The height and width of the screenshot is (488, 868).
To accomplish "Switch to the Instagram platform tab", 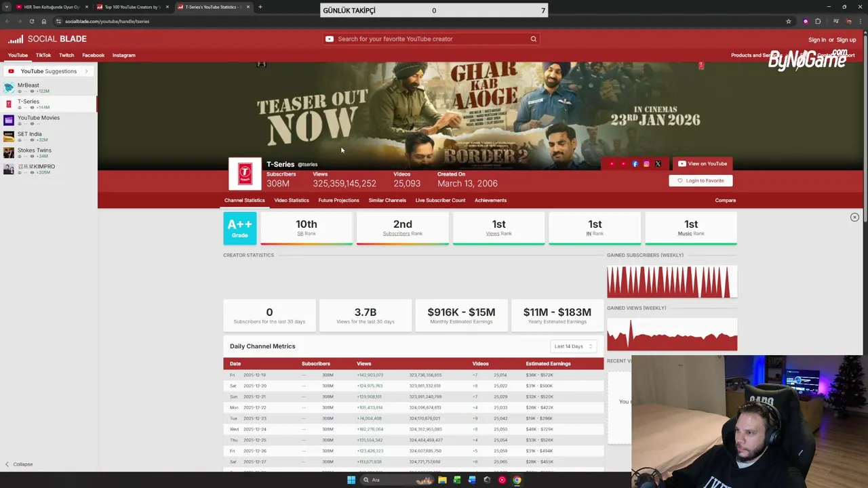I will click(123, 55).
